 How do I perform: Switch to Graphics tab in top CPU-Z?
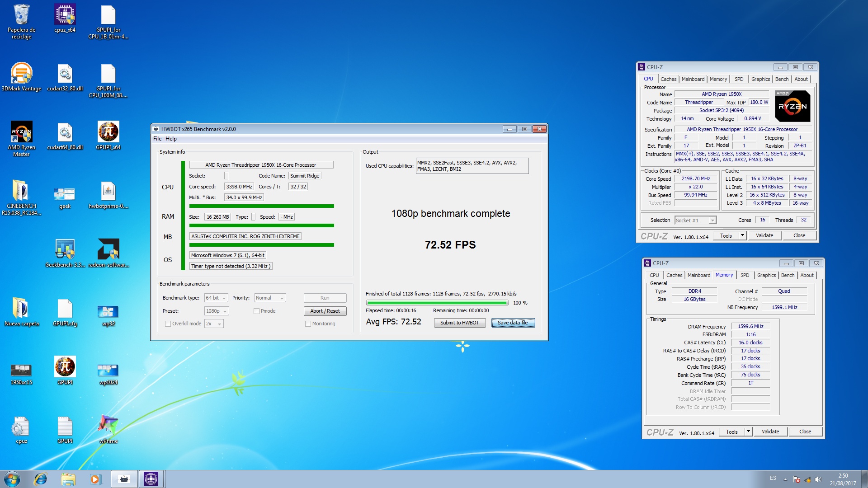[760, 79]
